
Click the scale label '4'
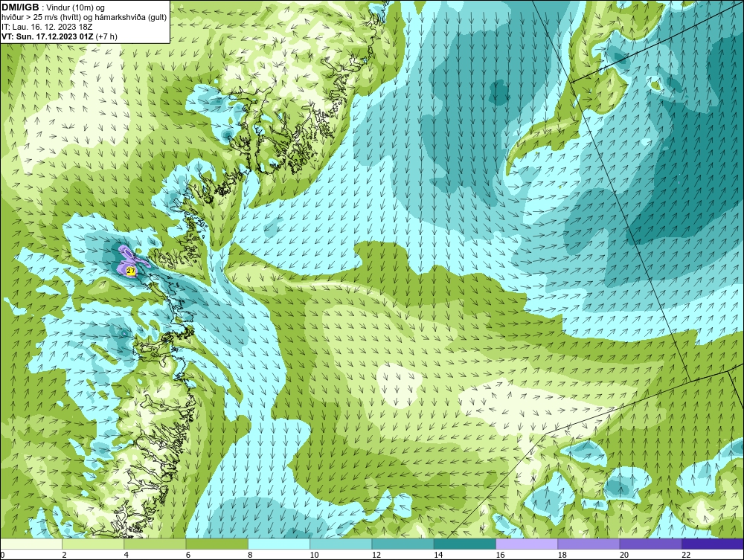point(126,556)
